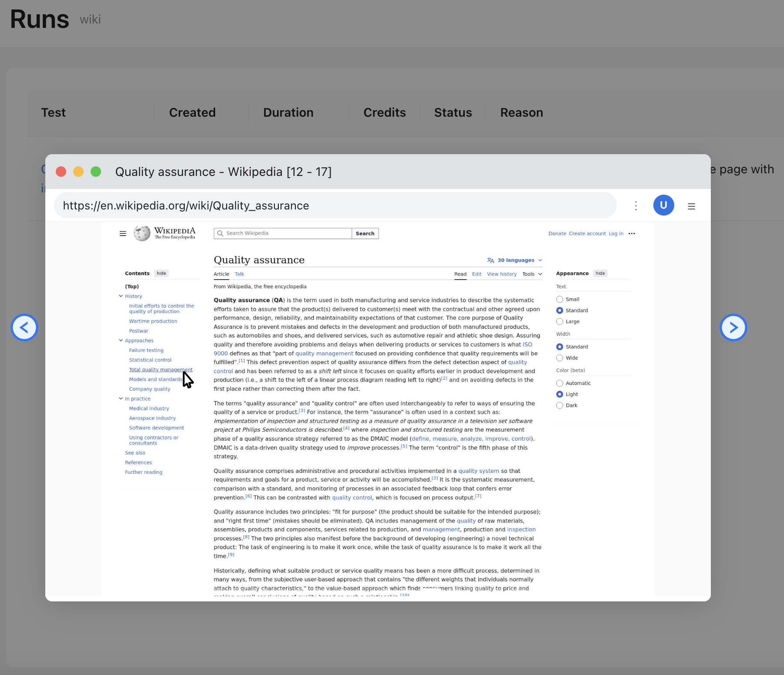Collapse the History contents section
The width and height of the screenshot is (784, 675).
[x=121, y=296]
